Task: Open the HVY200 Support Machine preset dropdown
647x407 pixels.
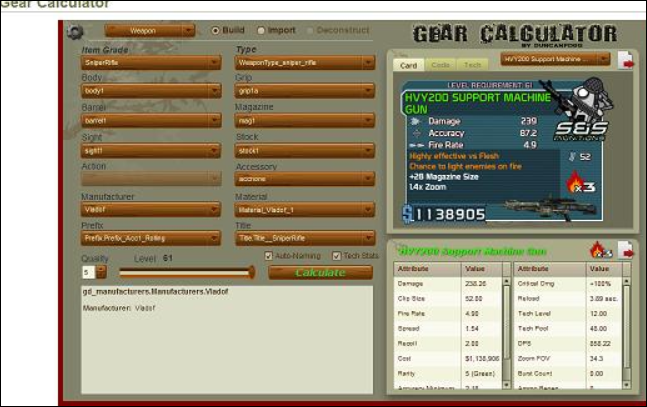Action: tap(555, 59)
